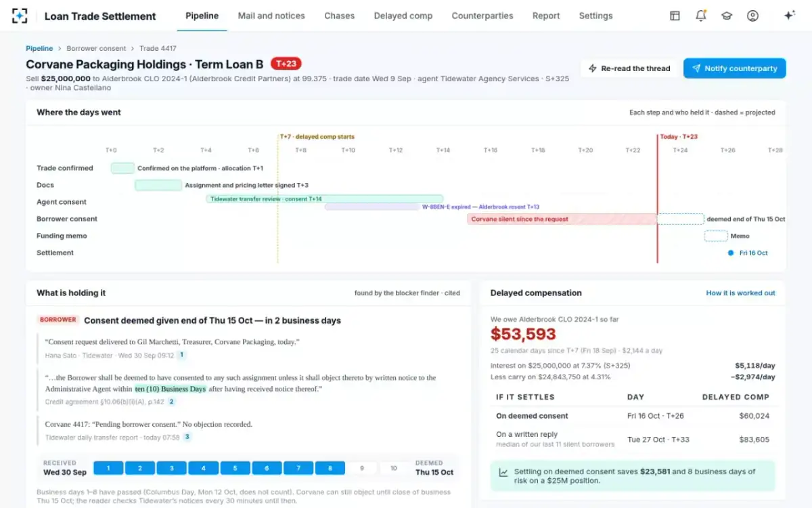Switch to Counterparties tab
This screenshot has height=508, width=812.
coord(482,16)
